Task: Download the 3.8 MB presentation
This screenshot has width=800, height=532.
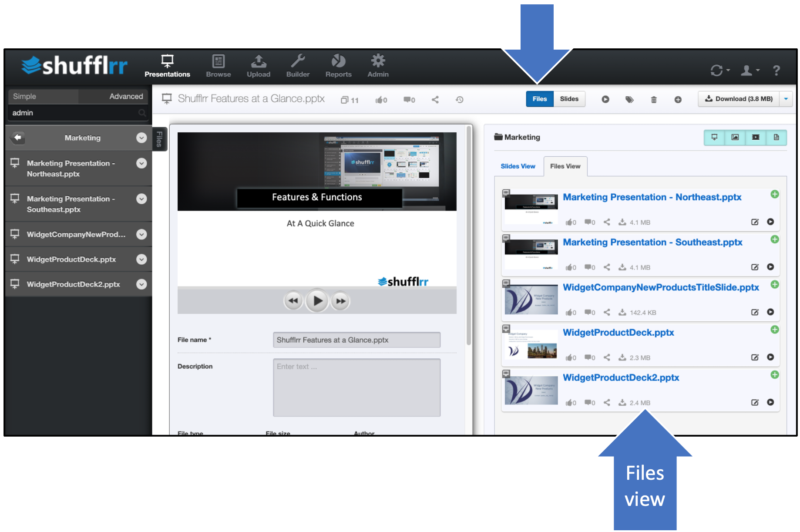Action: [x=739, y=99]
